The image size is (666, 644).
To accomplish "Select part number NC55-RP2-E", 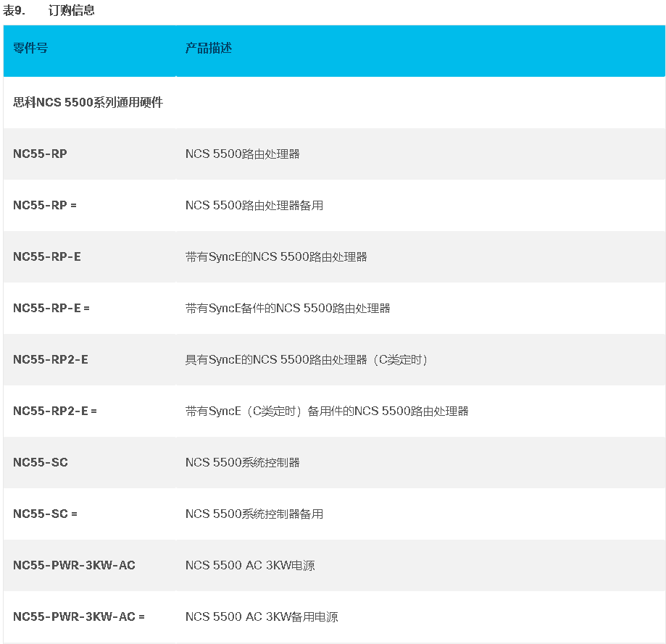I will coord(51,359).
